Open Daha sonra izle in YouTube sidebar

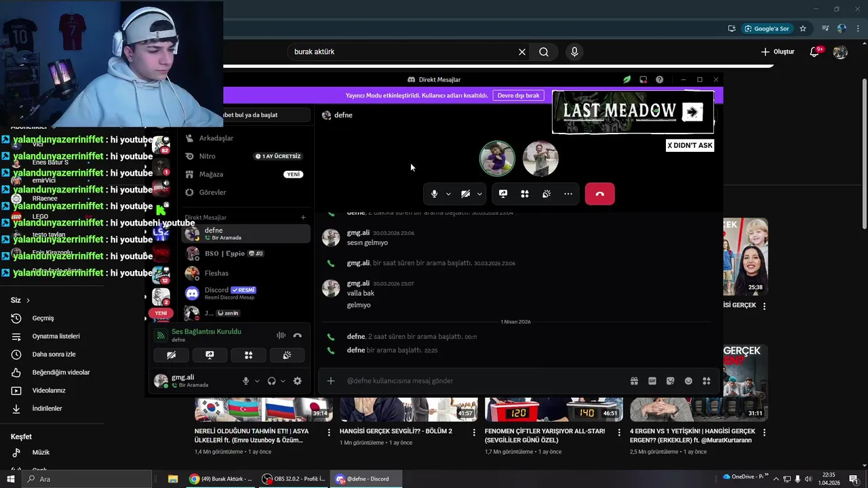(53, 354)
